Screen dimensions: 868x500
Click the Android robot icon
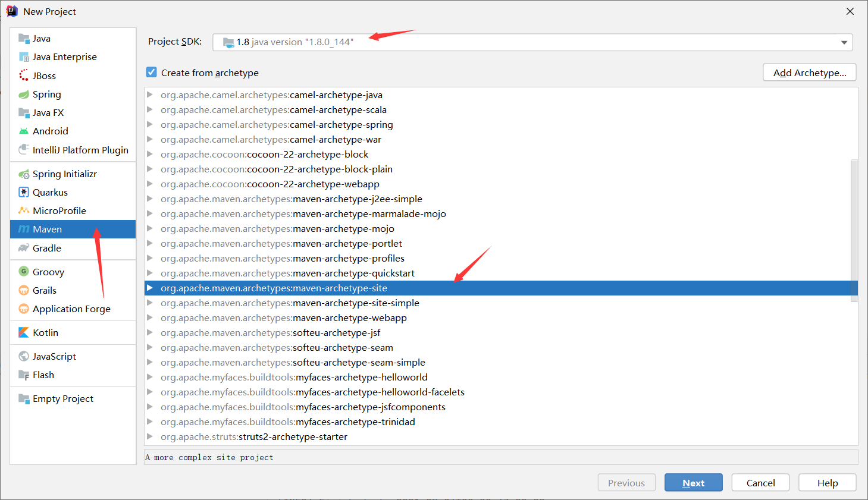tap(24, 131)
